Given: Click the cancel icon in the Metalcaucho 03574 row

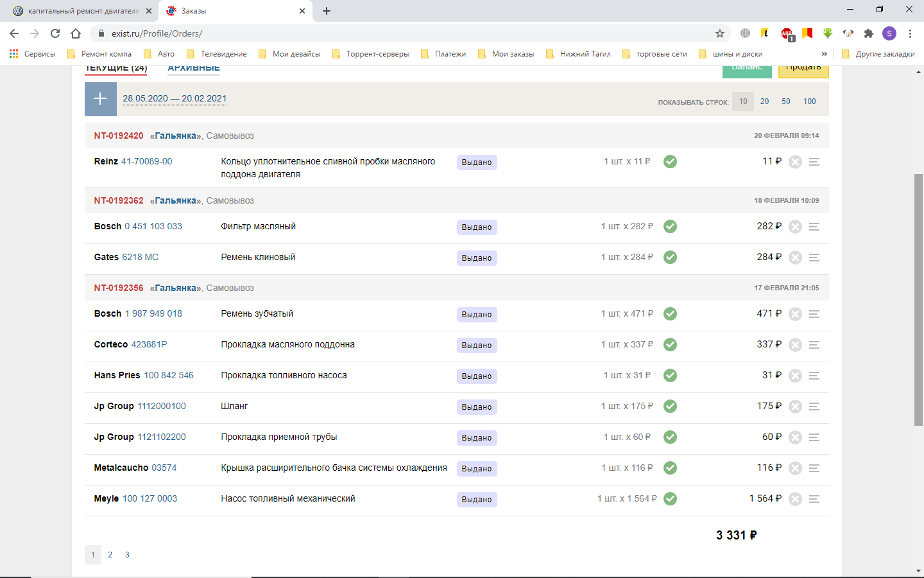Looking at the screenshot, I should coord(795,468).
